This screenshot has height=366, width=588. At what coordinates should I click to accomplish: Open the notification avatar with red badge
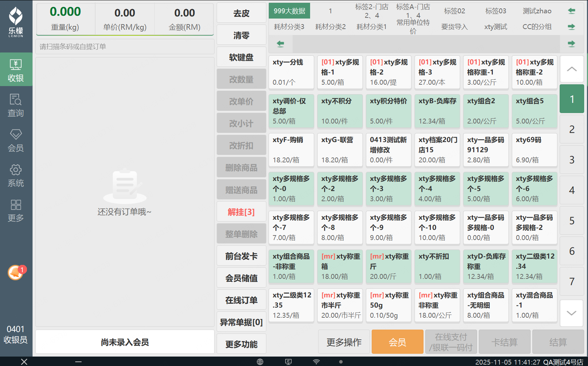pyautogui.click(x=16, y=272)
